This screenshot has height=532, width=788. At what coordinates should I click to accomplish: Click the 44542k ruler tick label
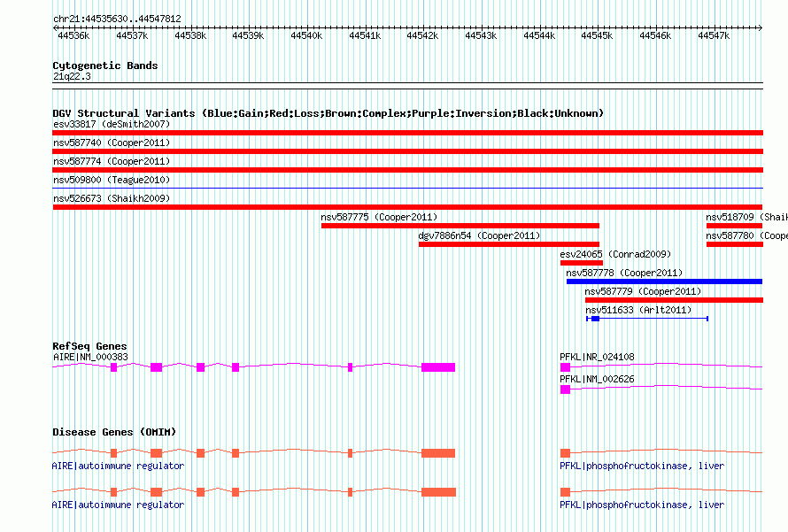coord(422,35)
